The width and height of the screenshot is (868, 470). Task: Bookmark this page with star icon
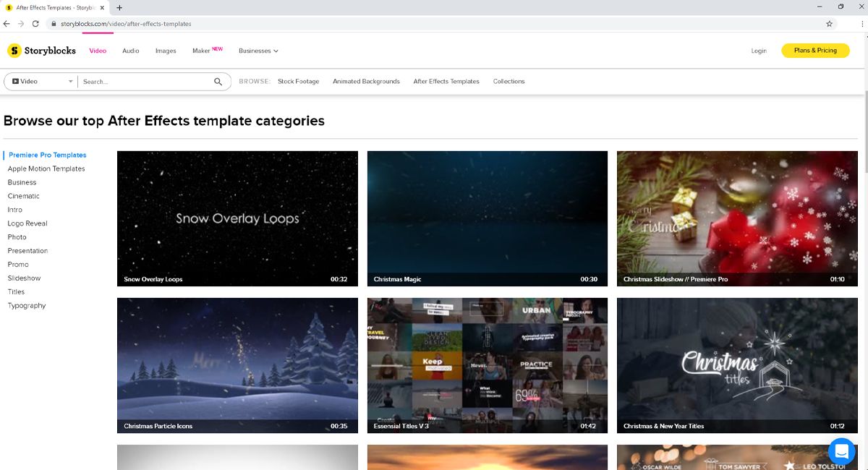[829, 24]
